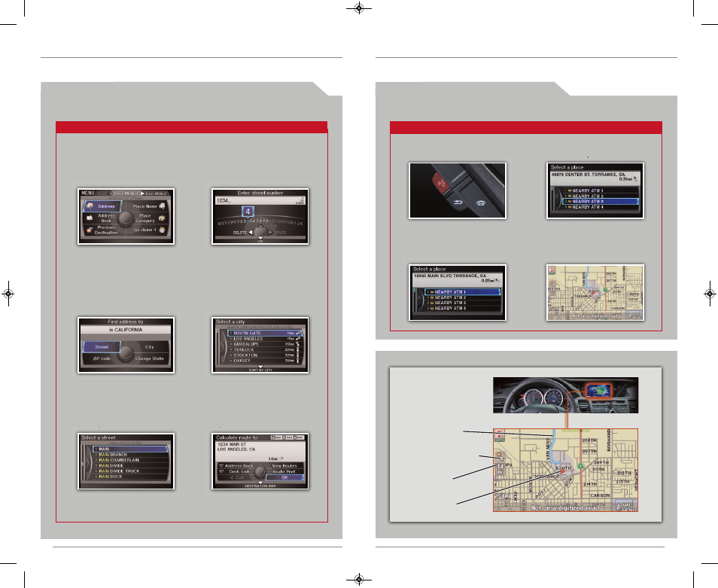718x588 pixels.
Task: Click north compass icon on large map
Action: click(499, 435)
